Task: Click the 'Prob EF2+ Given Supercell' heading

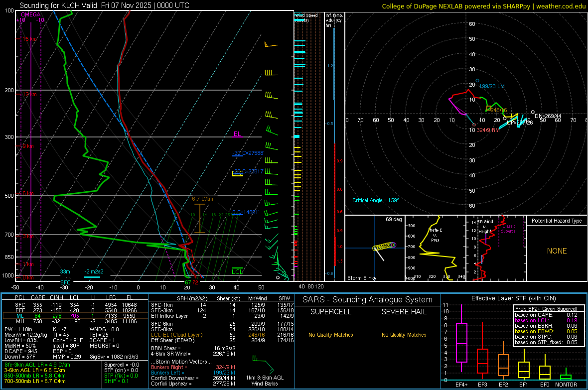Action: [546, 309]
